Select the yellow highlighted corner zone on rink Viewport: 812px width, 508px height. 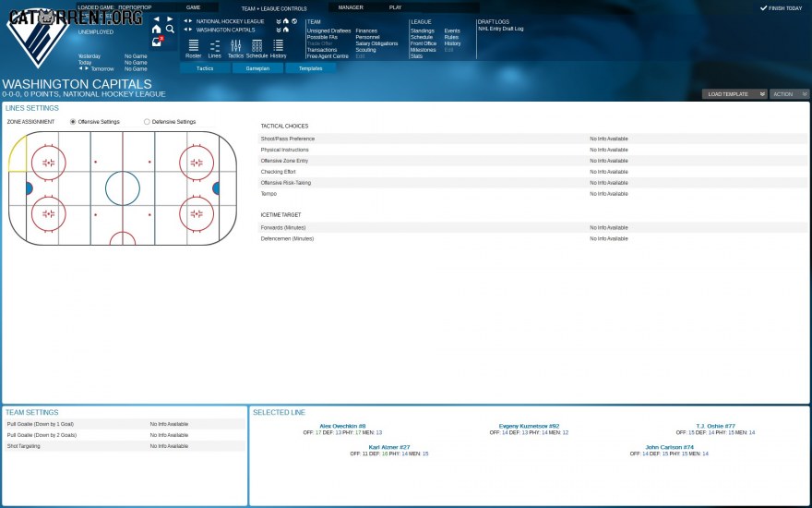pos(18,154)
